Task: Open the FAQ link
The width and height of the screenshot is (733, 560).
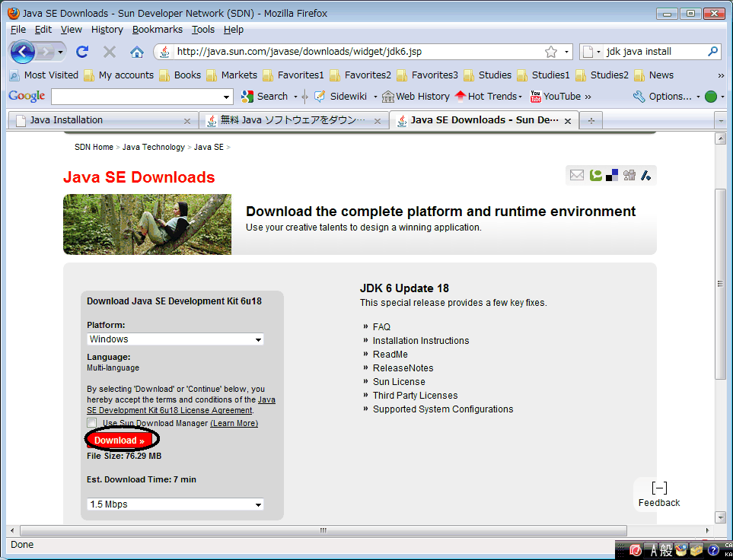Action: click(x=381, y=327)
